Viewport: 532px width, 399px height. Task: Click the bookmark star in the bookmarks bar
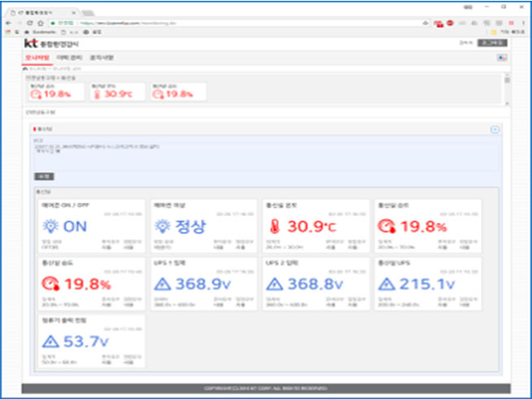click(x=27, y=33)
